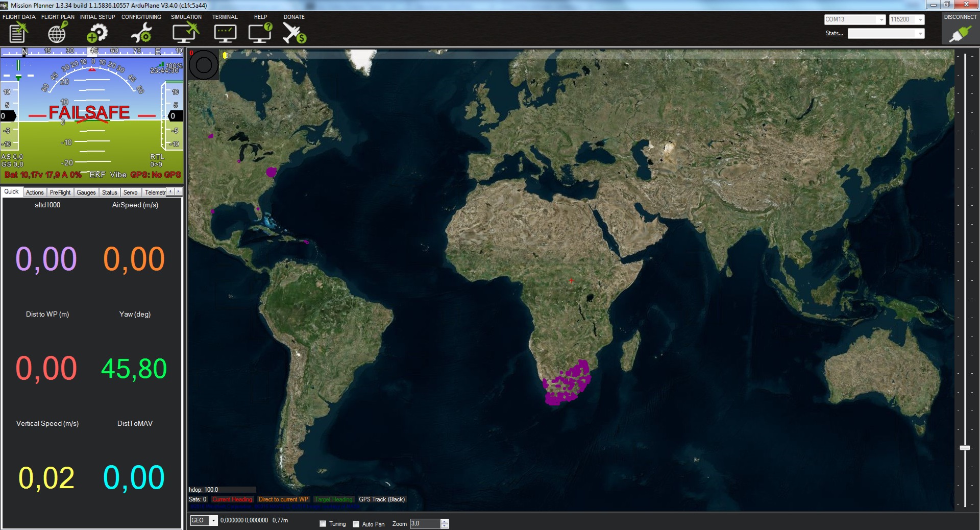Open the GEO coordinate format dropdown
980x530 pixels.
click(x=213, y=520)
